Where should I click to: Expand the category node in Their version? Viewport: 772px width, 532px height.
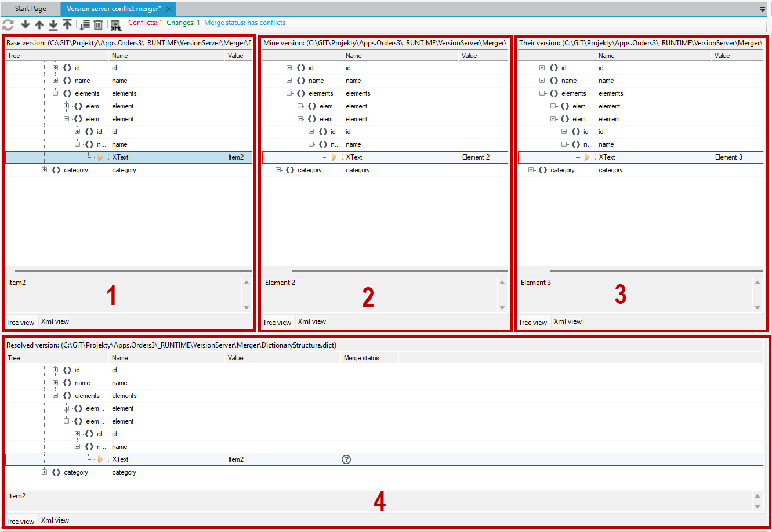click(531, 170)
